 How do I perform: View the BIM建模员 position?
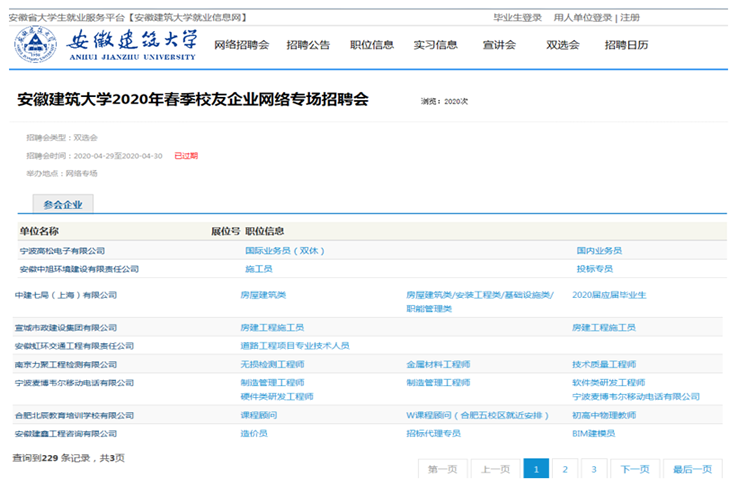coord(593,433)
